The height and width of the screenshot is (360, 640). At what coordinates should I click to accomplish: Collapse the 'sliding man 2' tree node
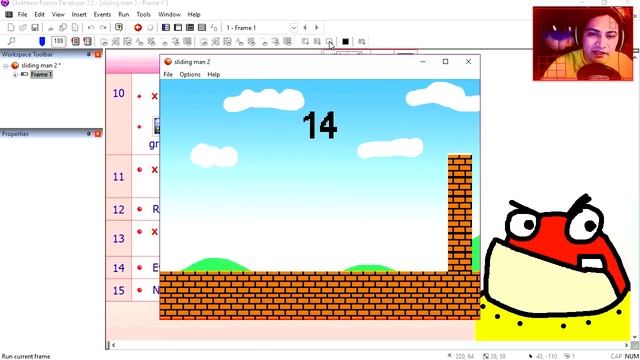coord(6,66)
